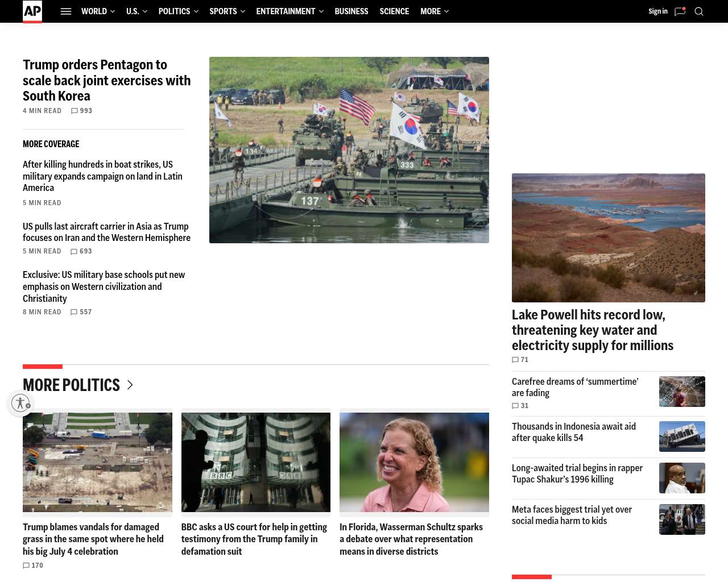Open Trump blames vandals grass story
Image resolution: width=728 pixels, height=582 pixels.
93,539
